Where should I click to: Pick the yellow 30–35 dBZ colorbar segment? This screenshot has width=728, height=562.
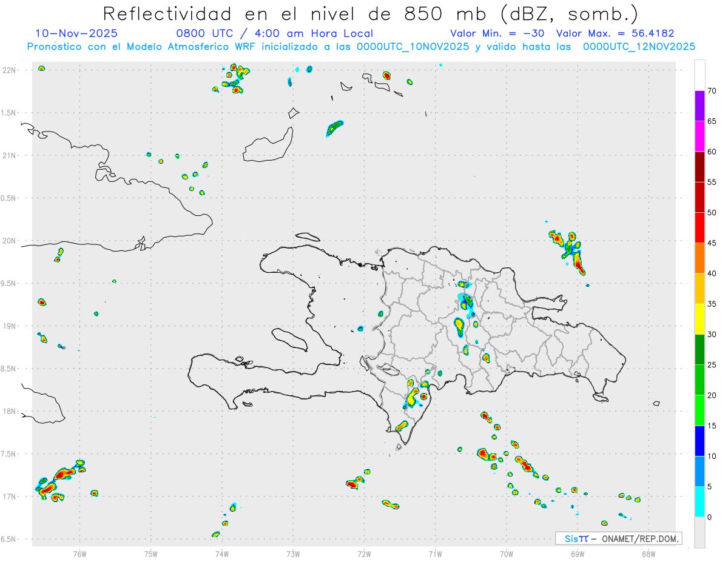tap(699, 319)
